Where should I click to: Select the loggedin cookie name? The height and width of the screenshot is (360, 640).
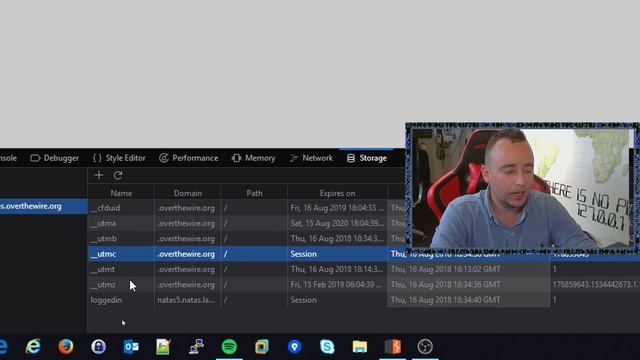[106, 300]
